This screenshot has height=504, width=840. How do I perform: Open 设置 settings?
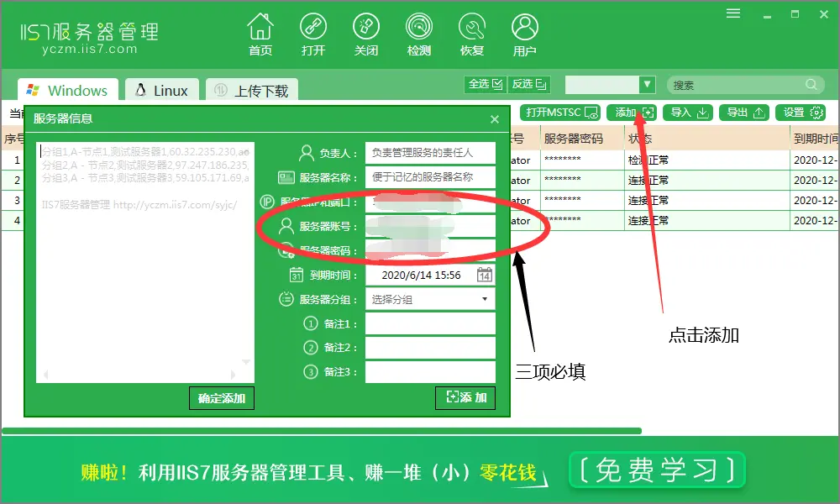point(801,113)
